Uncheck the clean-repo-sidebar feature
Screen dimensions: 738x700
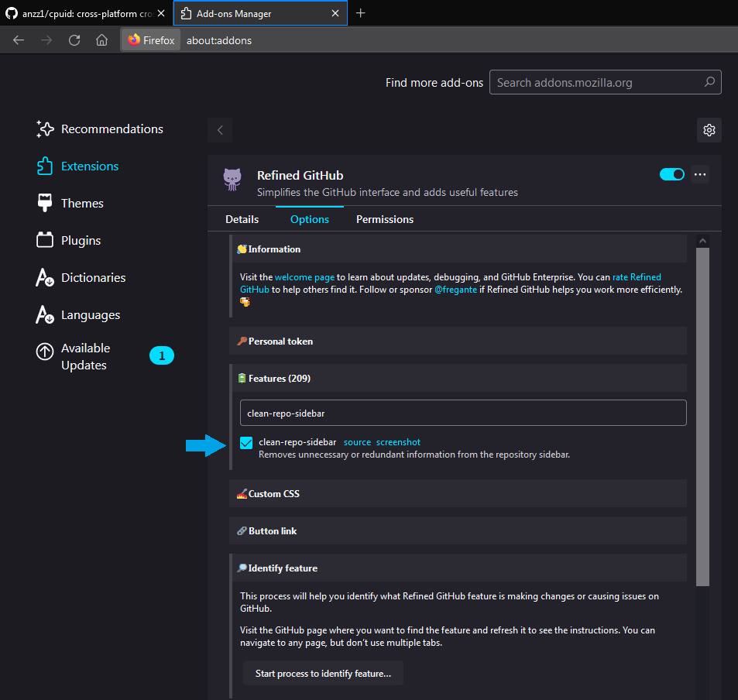(245, 441)
